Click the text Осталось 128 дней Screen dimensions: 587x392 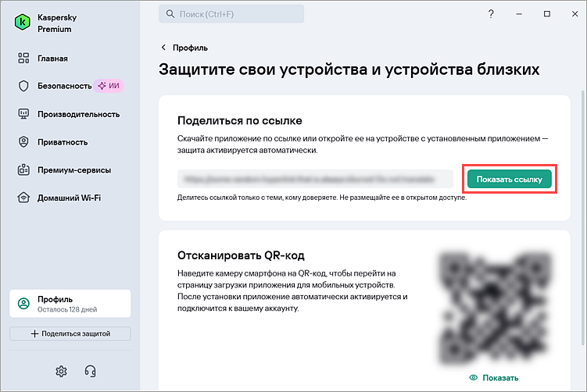coord(67,310)
